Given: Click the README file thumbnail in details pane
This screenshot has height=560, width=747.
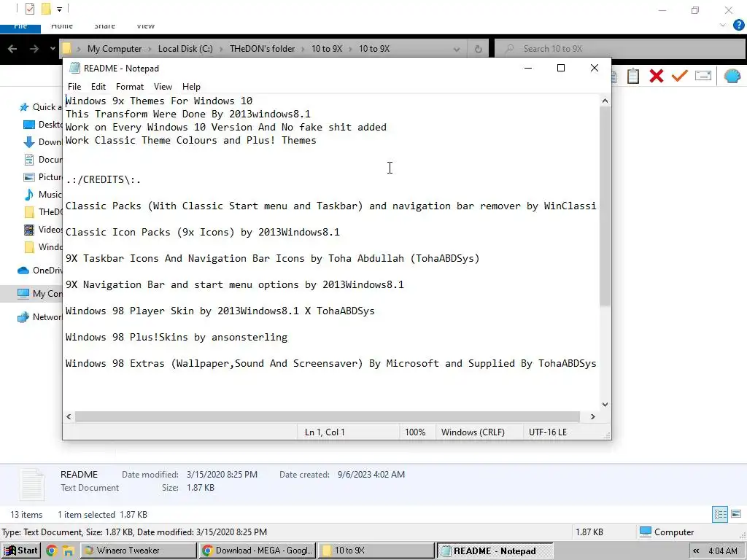Looking at the screenshot, I should tap(32, 484).
